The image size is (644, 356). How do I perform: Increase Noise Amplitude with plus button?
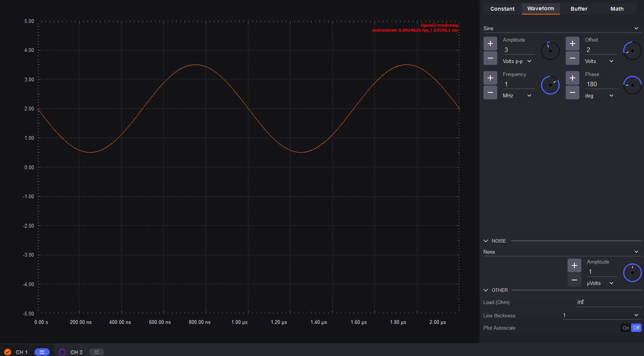coord(574,265)
